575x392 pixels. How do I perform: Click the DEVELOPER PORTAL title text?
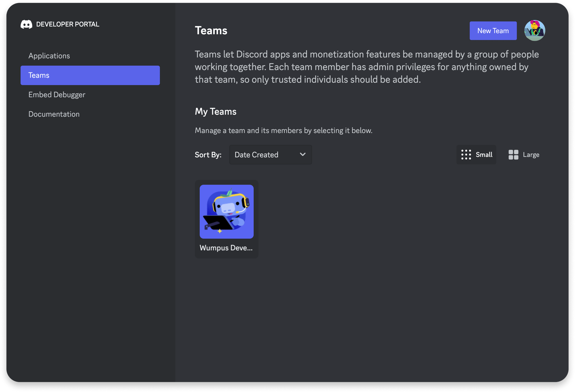[68, 24]
